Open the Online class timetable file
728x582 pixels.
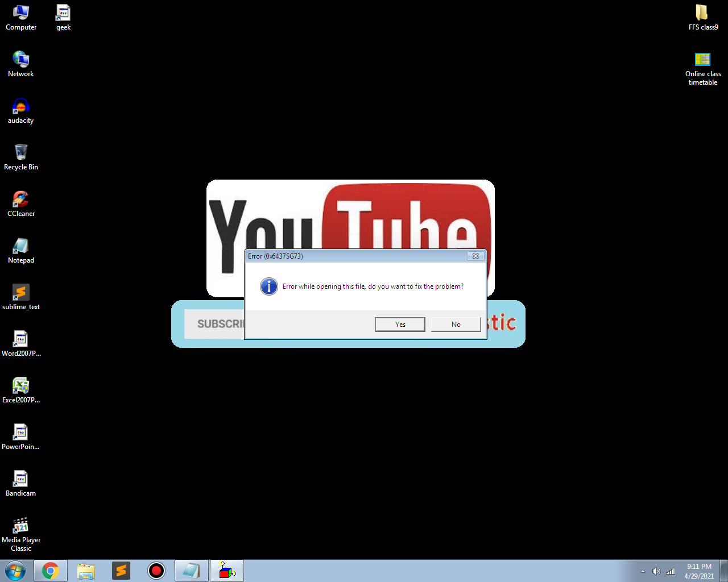pyautogui.click(x=703, y=68)
